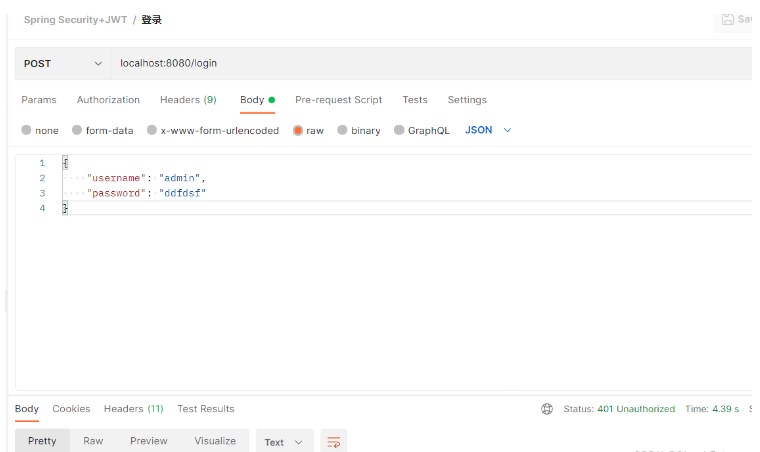Open the POST method dropdown
Viewport: 760px width, 452px height.
[63, 63]
